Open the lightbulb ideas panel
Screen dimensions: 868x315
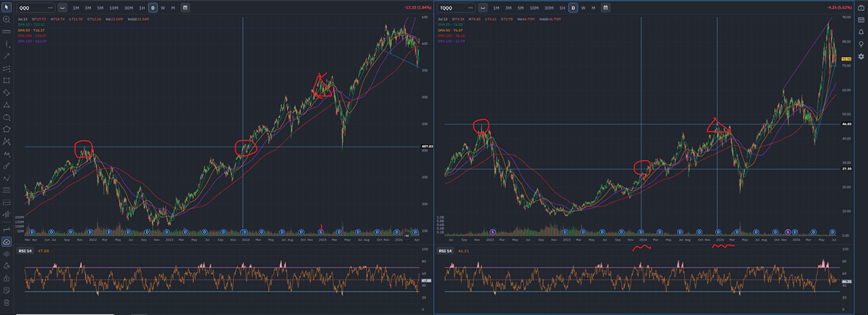click(861, 44)
